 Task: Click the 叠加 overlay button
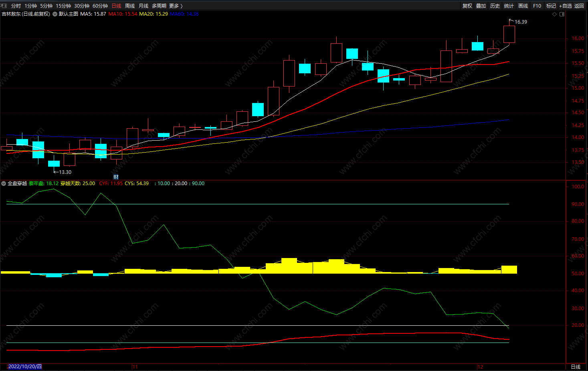[481, 6]
